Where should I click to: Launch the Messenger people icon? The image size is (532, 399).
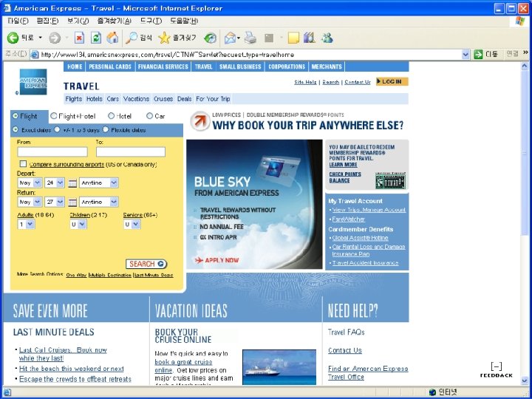tap(327, 38)
